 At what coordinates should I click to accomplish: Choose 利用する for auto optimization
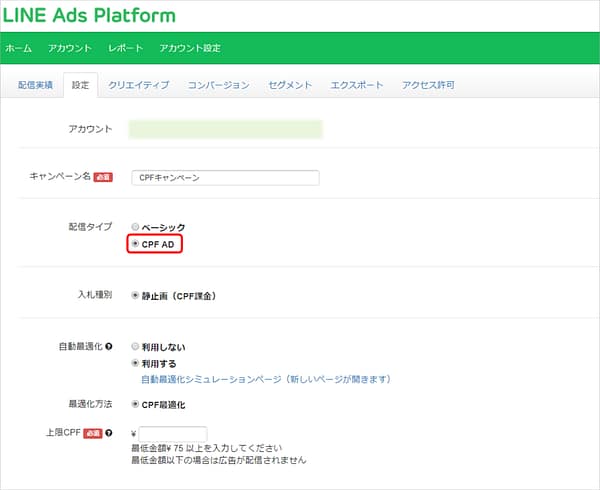point(135,364)
